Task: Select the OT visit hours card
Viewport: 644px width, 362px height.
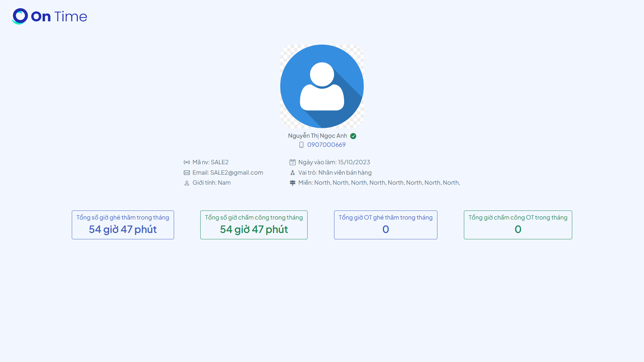Action: click(385, 225)
